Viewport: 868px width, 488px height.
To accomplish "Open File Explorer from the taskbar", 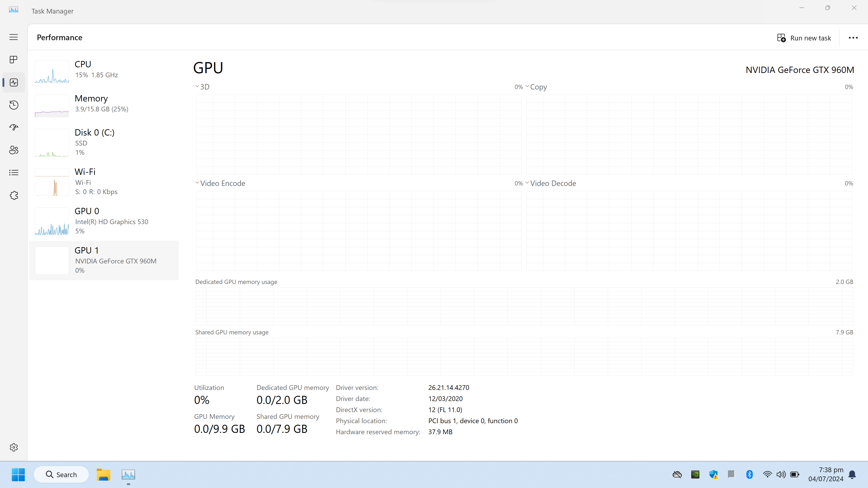I will pyautogui.click(x=104, y=474).
